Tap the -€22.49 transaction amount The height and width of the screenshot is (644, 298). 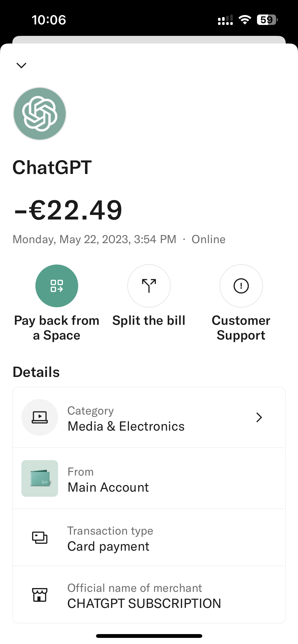point(68,210)
